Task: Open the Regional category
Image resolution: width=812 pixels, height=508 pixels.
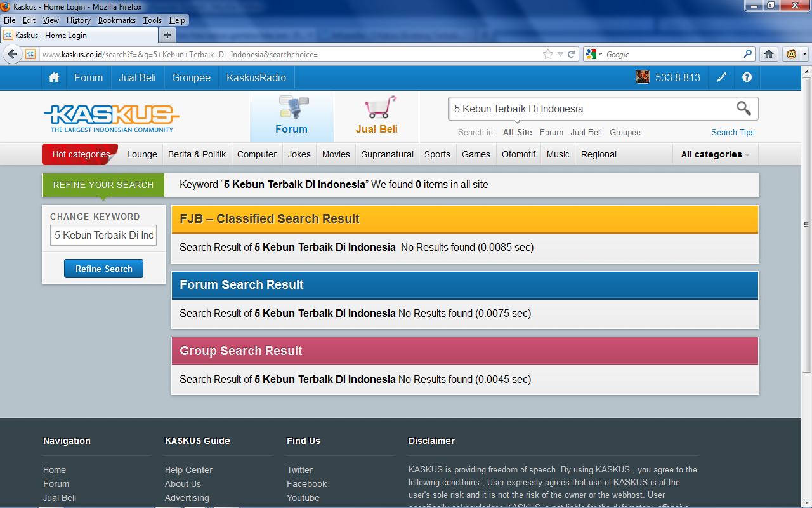Action: 599,154
